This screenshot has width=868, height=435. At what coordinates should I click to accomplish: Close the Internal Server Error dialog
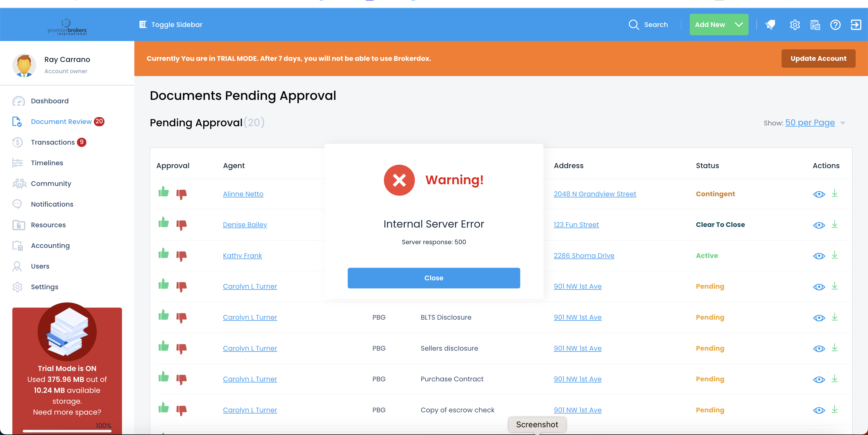tap(434, 278)
